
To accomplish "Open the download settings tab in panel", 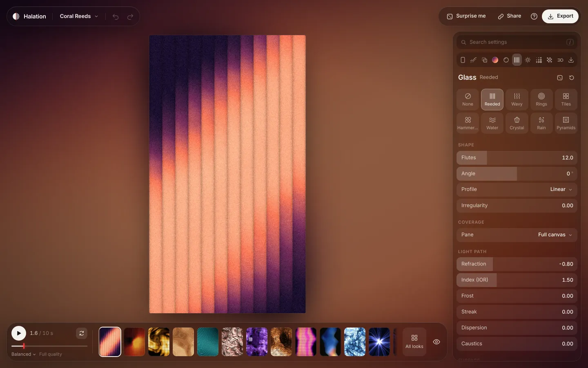I will tap(571, 60).
